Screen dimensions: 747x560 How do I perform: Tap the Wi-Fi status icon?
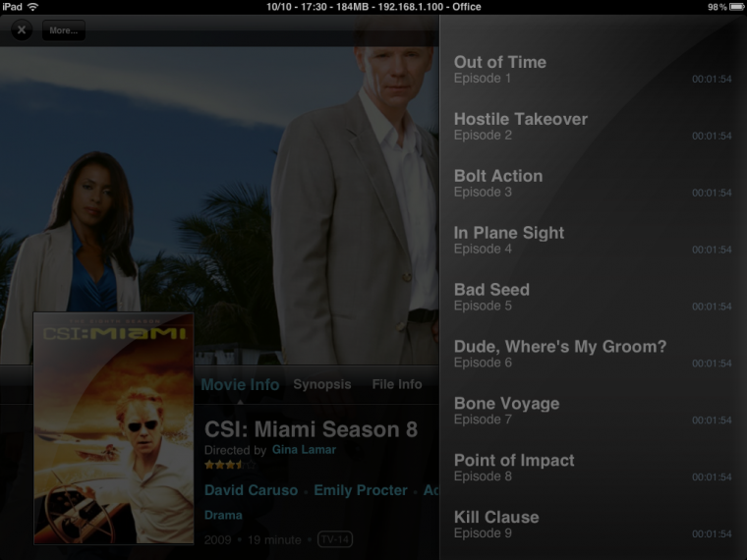[32, 7]
